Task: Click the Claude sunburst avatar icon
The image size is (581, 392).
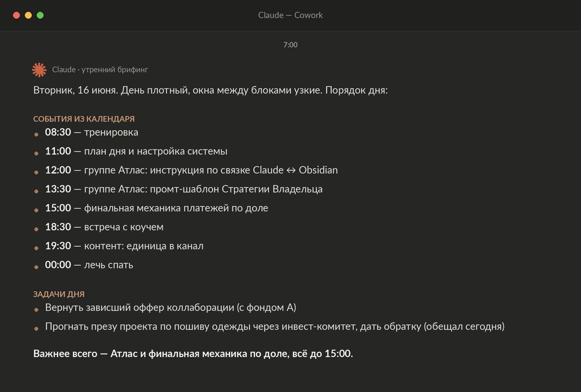Action: [x=39, y=70]
